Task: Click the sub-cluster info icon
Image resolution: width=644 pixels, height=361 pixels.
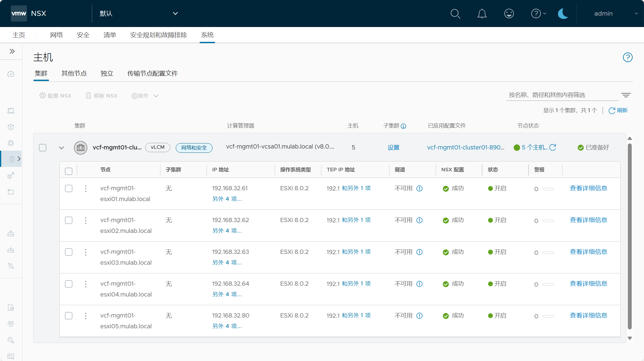Action: tap(404, 126)
